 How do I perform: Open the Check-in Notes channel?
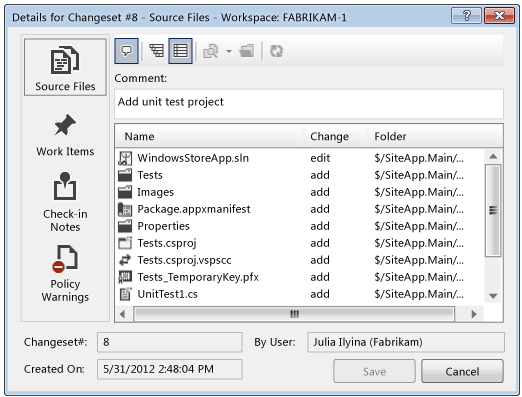click(x=65, y=202)
